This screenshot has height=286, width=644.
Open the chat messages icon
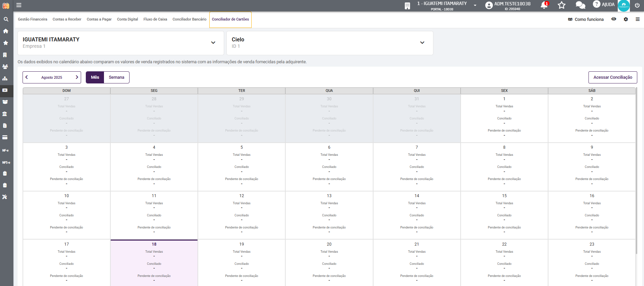(580, 5)
